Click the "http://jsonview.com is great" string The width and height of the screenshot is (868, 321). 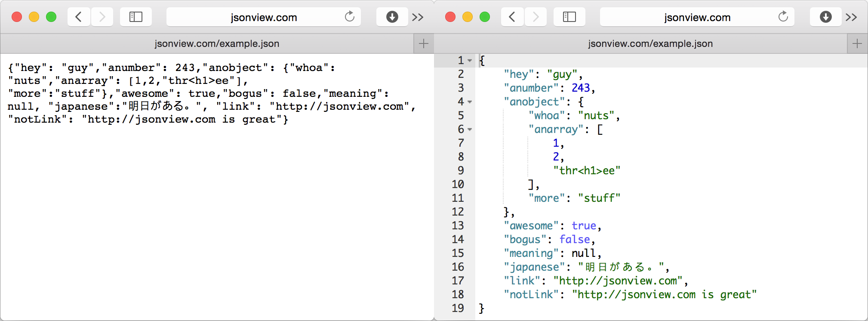[x=664, y=295]
